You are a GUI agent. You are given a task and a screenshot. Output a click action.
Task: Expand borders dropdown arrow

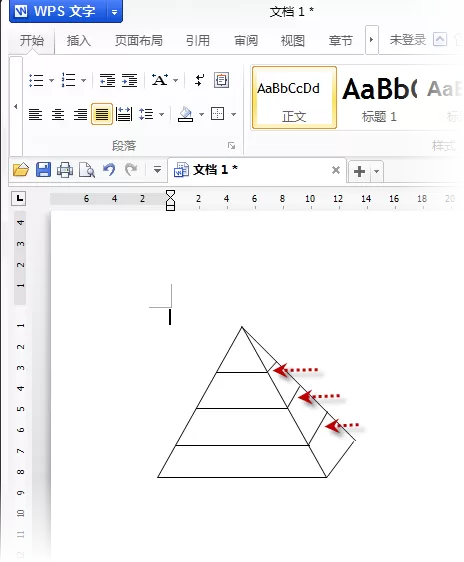pyautogui.click(x=234, y=114)
